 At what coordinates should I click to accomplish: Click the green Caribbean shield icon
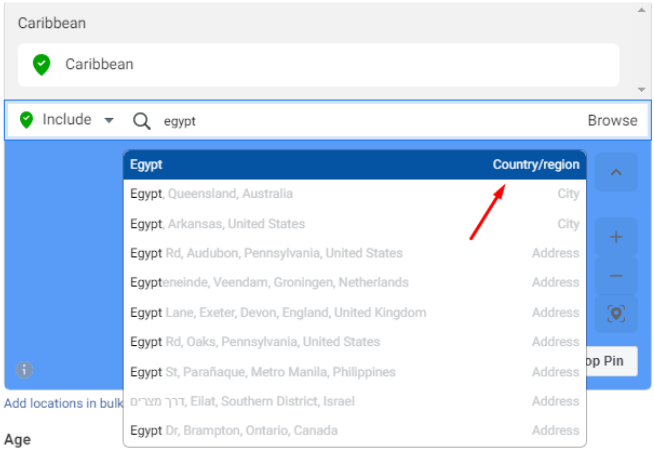pyautogui.click(x=41, y=65)
